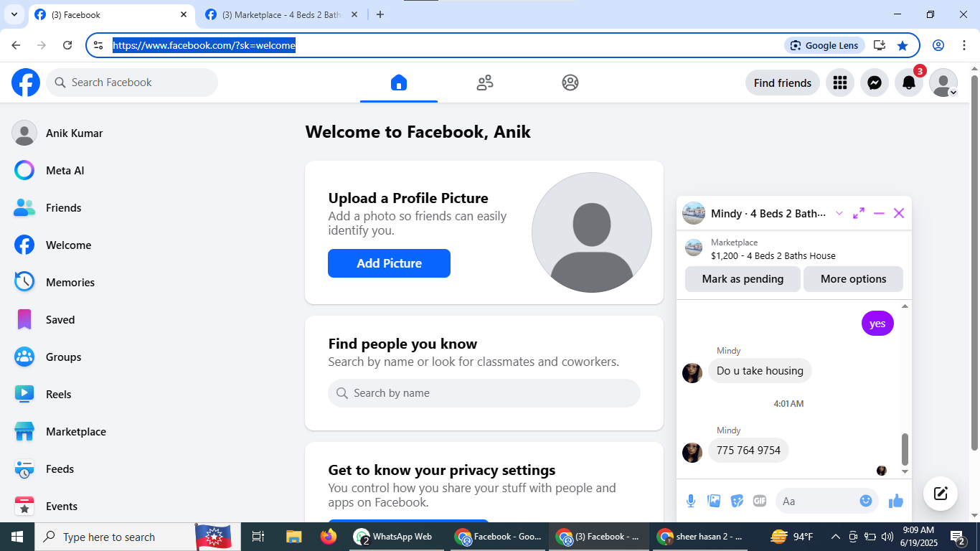
Task: Open the chat options chevron next to Mindy
Action: [x=839, y=213]
